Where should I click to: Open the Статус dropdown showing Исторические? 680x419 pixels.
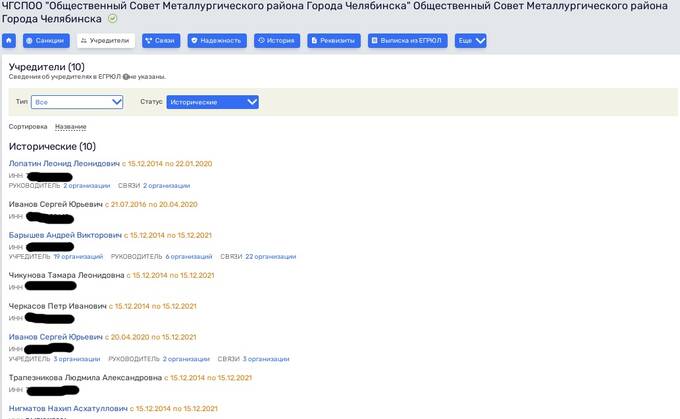coord(212,102)
